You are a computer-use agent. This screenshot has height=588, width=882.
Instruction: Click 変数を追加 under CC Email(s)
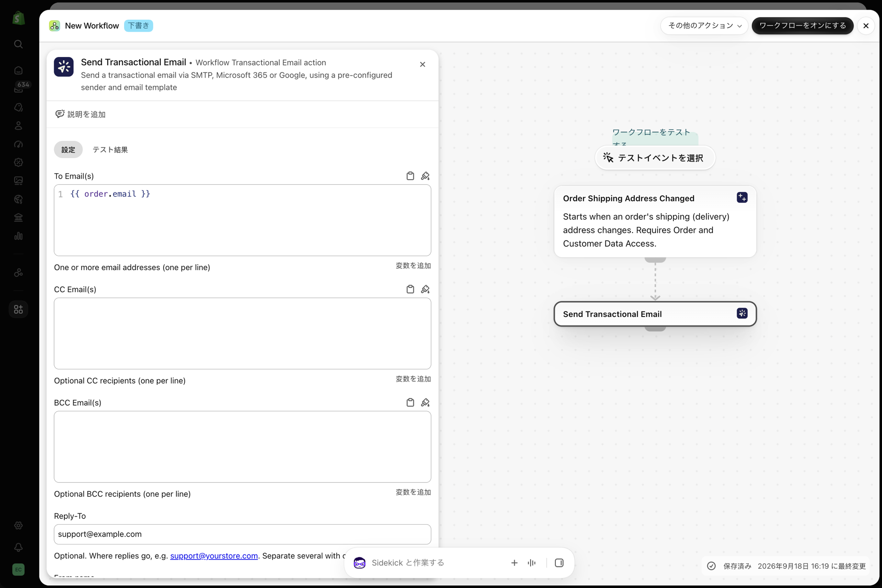413,379
